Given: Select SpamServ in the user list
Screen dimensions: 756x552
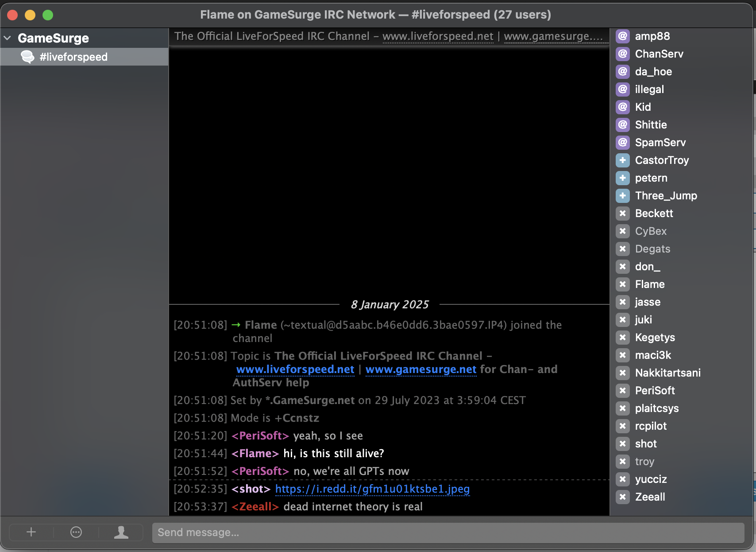Looking at the screenshot, I should 660,142.
